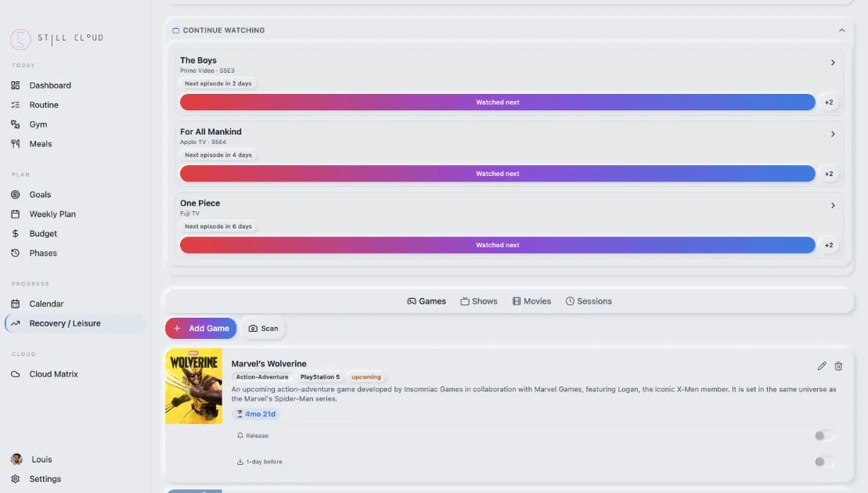
Task: Click the Continue Watching TV icon
Action: click(176, 31)
